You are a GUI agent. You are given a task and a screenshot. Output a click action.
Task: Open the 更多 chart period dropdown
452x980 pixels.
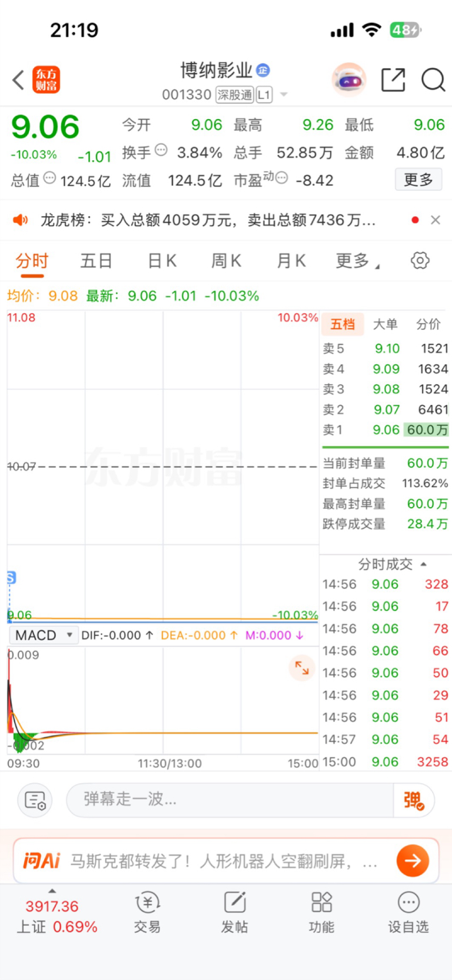coord(357,260)
